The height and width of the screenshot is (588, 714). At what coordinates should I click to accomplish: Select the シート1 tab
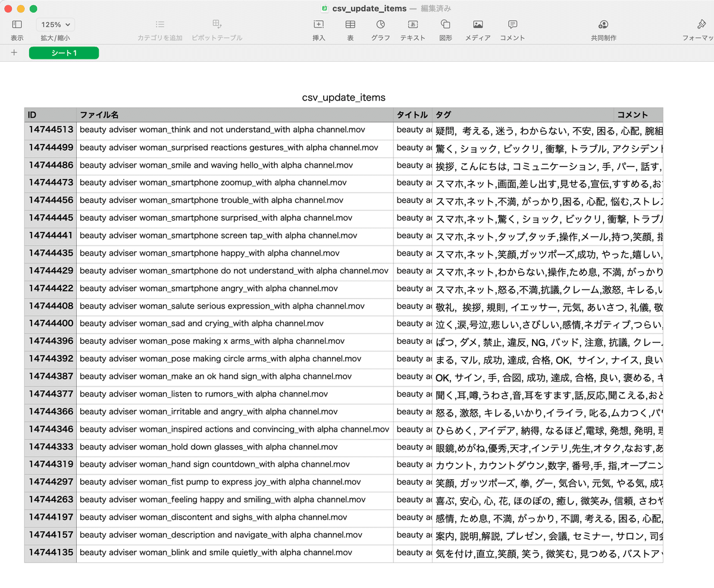pyautogui.click(x=64, y=52)
